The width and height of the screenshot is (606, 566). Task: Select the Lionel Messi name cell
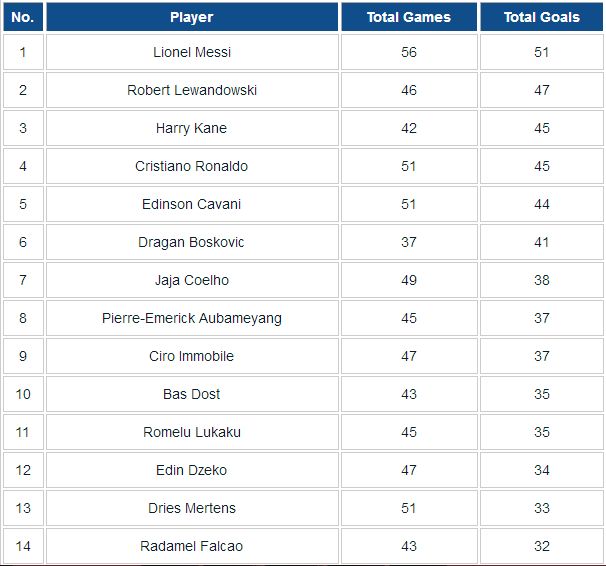click(192, 52)
